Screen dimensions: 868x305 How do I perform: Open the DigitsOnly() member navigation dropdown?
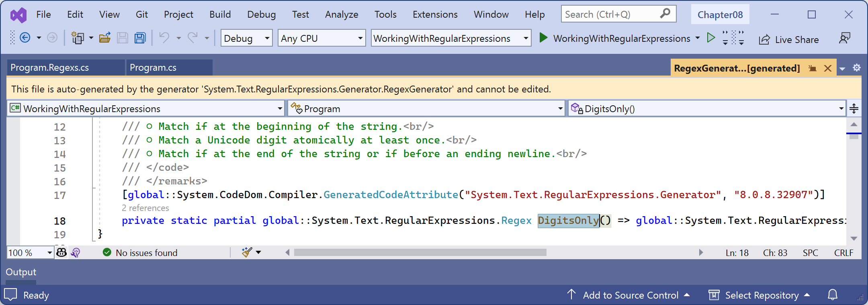tap(707, 108)
